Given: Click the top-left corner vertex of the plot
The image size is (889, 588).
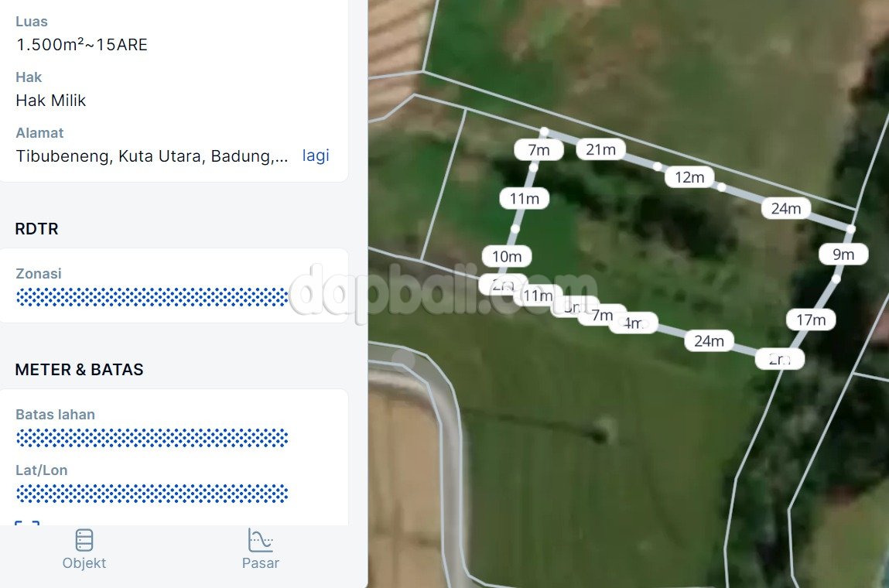Looking at the screenshot, I should pos(544,132).
